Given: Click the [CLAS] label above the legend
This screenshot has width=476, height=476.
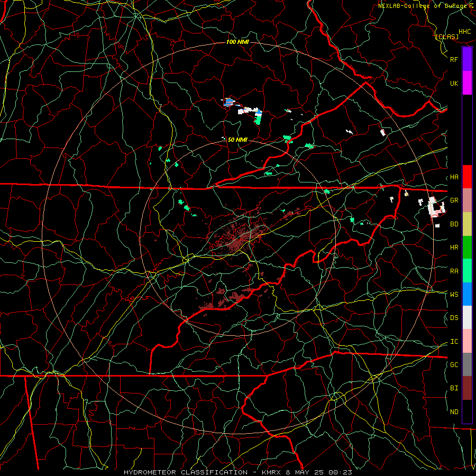Looking at the screenshot, I should (446, 36).
